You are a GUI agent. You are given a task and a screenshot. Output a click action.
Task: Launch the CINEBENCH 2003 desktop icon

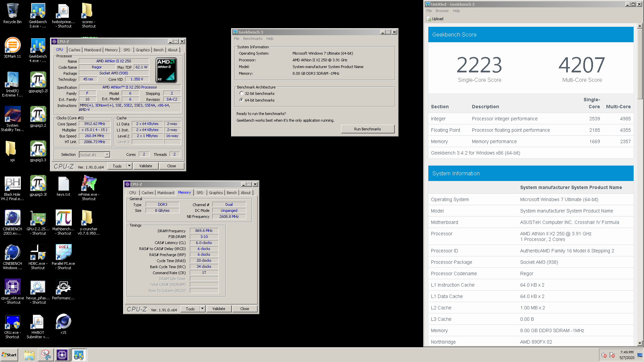[x=12, y=223]
